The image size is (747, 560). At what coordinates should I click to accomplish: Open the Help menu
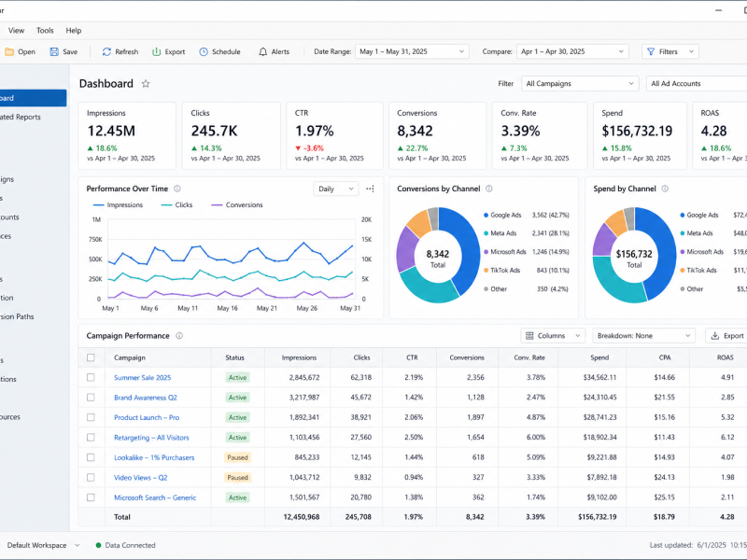pos(74,31)
